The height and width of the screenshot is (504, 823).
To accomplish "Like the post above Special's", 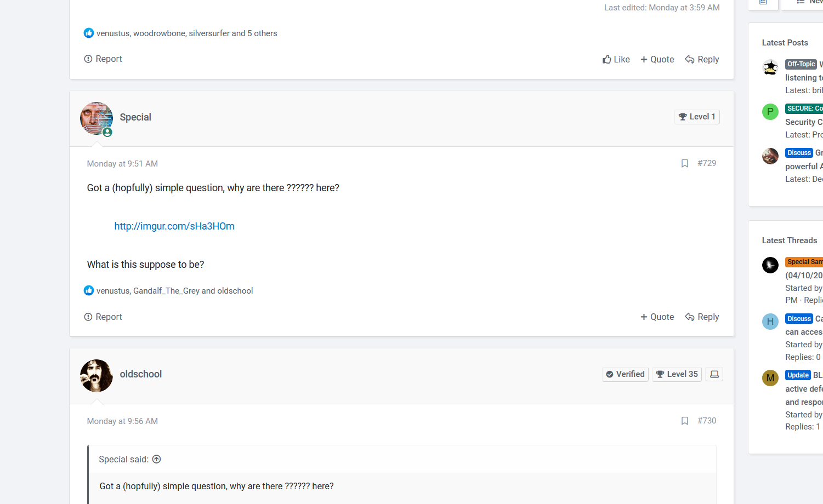I will tap(616, 59).
